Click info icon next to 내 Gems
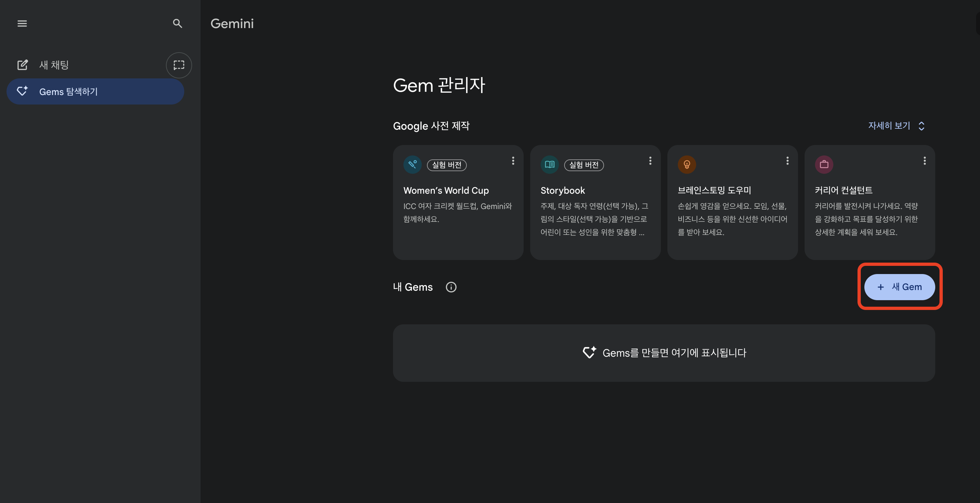980x503 pixels. click(451, 287)
